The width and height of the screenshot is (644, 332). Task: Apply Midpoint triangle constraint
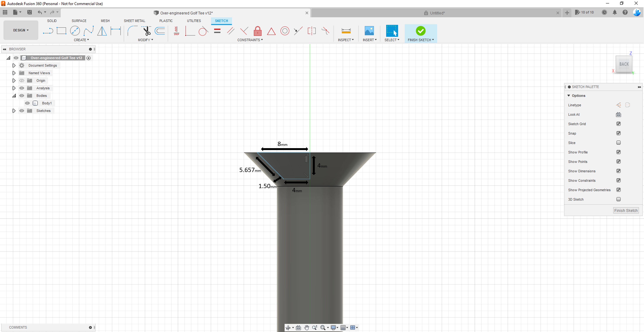[x=271, y=31]
